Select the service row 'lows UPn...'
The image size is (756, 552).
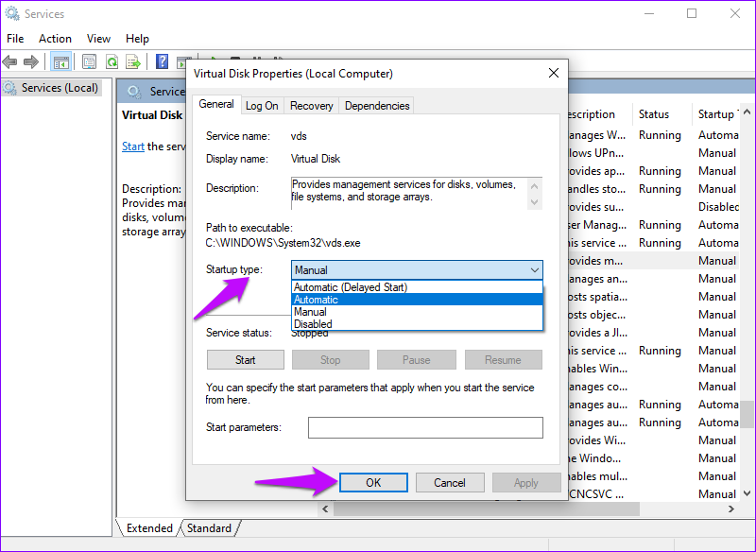653,153
